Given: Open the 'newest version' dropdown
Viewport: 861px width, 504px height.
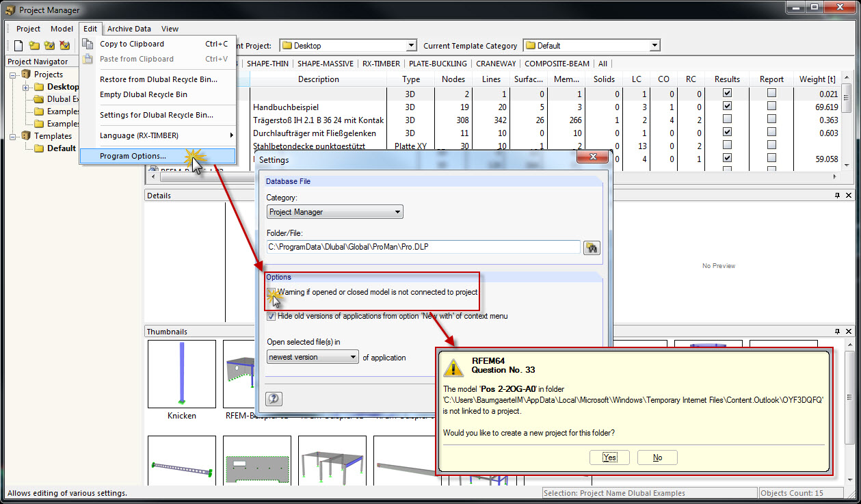Looking at the screenshot, I should click(x=313, y=357).
